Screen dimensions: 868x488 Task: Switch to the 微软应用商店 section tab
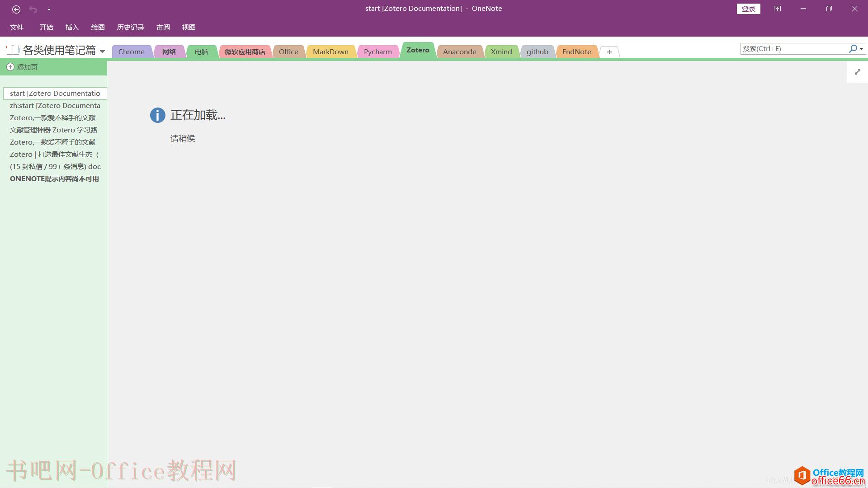point(245,52)
